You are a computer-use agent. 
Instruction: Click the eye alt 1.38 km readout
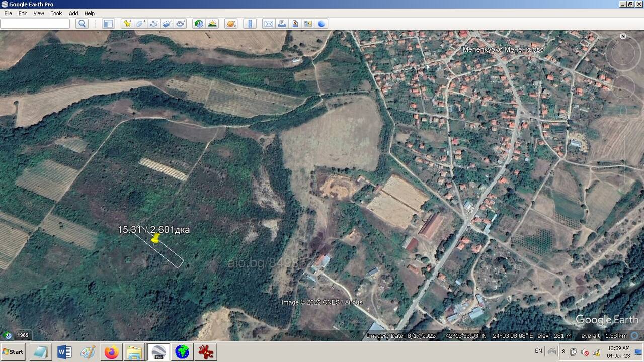(604, 336)
